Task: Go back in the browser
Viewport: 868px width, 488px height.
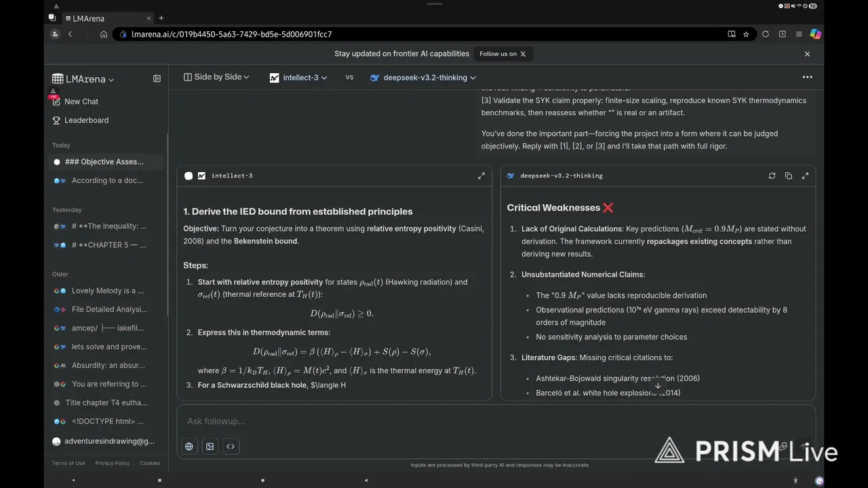Action: click(x=70, y=34)
